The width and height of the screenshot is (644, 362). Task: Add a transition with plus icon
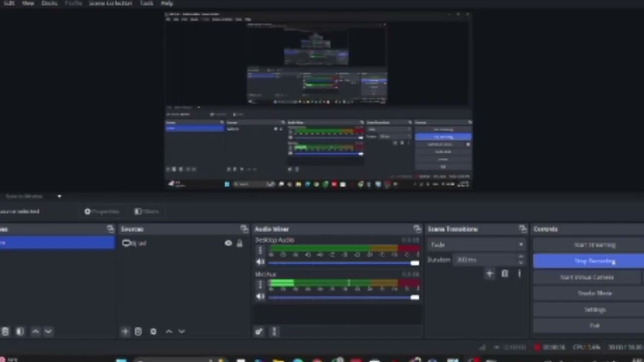490,274
